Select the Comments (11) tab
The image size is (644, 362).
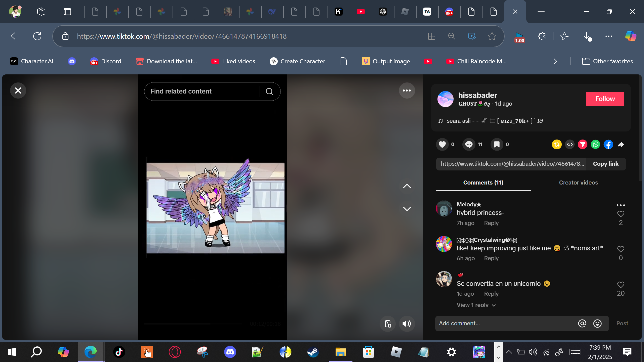(x=483, y=183)
